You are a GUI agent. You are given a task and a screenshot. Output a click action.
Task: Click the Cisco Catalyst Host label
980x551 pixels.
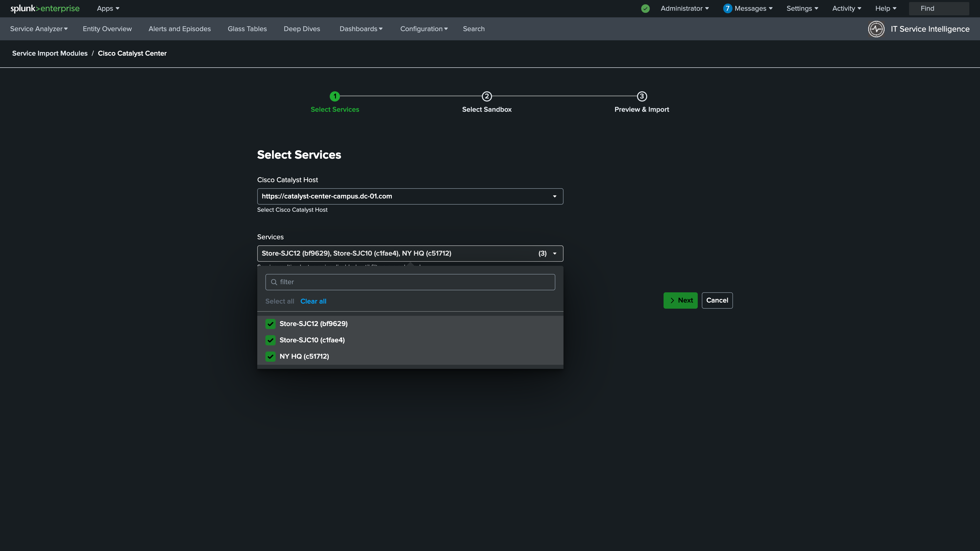coord(288,180)
